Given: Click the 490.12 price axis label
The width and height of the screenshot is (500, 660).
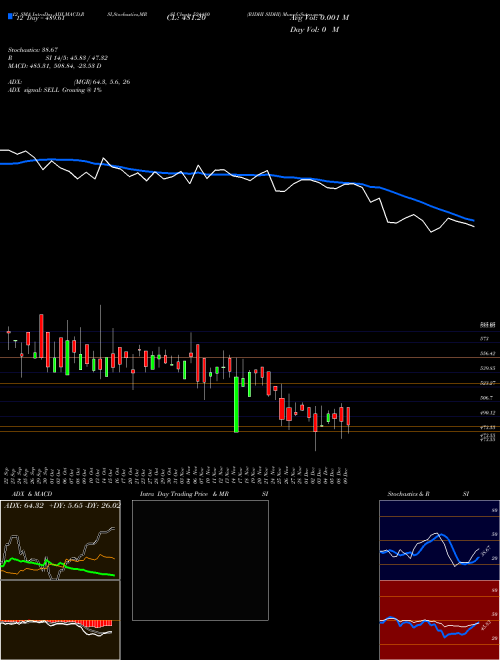Looking at the screenshot, I should [x=487, y=412].
